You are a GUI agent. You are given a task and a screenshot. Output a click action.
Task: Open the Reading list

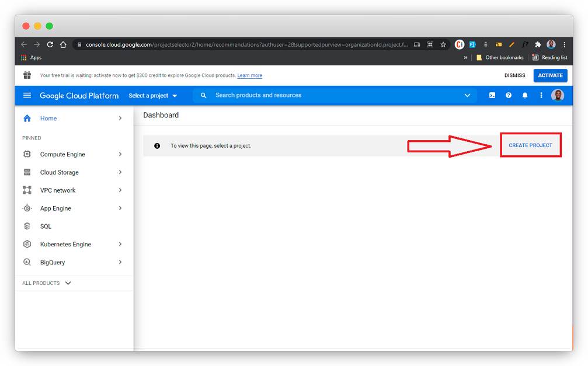pos(549,57)
